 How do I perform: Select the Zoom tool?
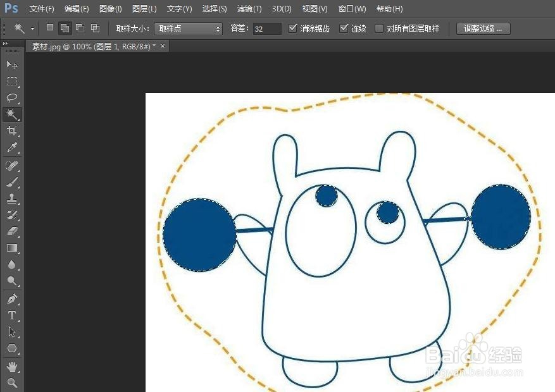[11, 382]
